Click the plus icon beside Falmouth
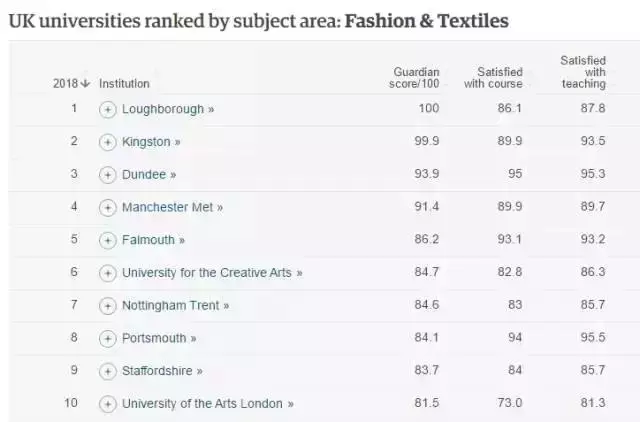 (107, 240)
